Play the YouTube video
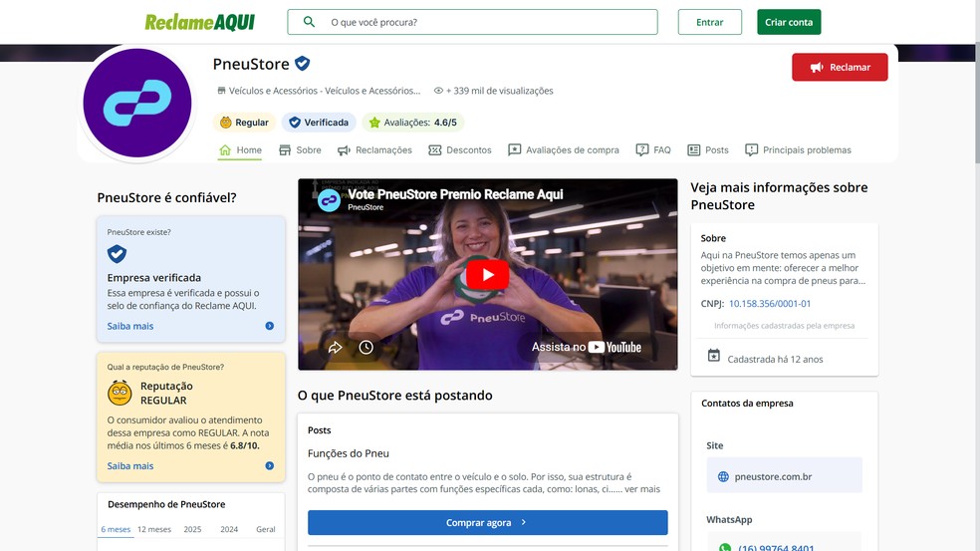Viewport: 980px width, 551px height. click(487, 275)
